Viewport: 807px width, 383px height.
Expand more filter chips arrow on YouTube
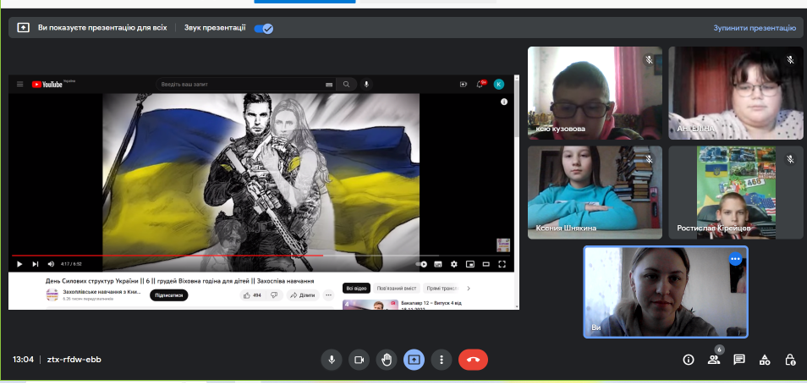click(x=468, y=288)
